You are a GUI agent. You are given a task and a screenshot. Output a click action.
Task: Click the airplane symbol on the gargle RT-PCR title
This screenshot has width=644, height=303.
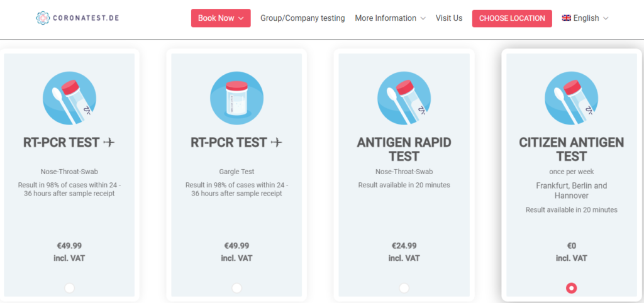click(277, 143)
